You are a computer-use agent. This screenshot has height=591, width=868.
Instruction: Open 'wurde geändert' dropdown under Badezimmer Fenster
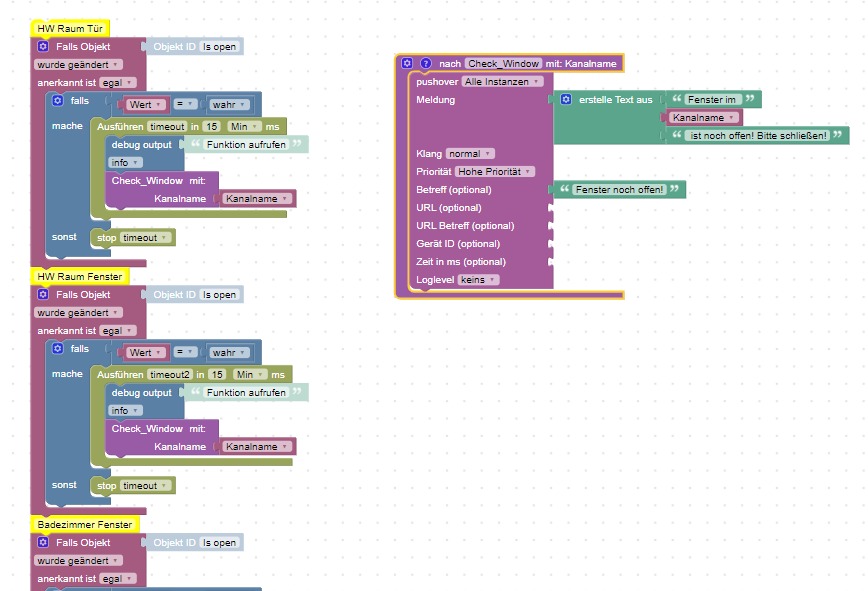pyautogui.click(x=78, y=561)
